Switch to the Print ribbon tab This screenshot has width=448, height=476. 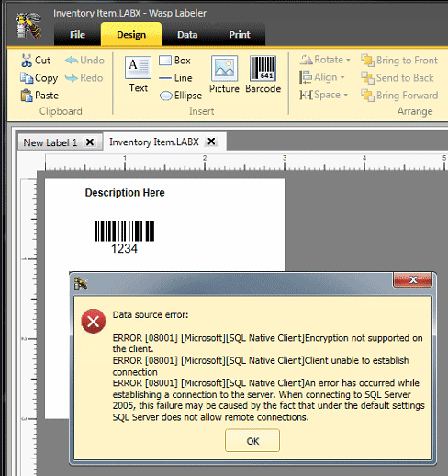pos(240,35)
